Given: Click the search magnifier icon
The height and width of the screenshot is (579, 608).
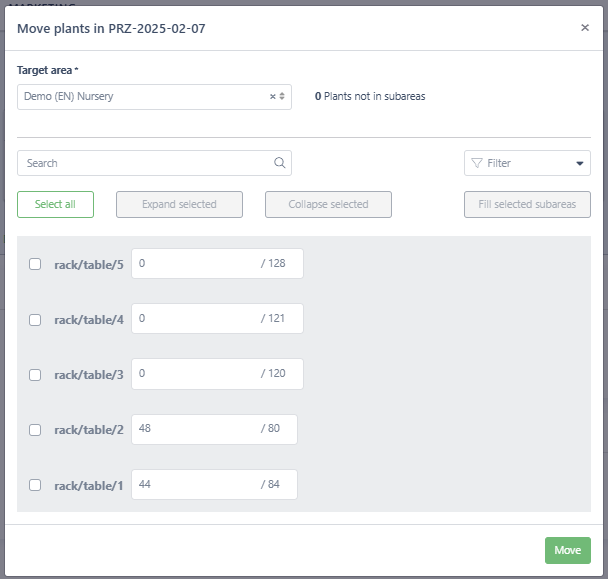Looking at the screenshot, I should (x=280, y=162).
